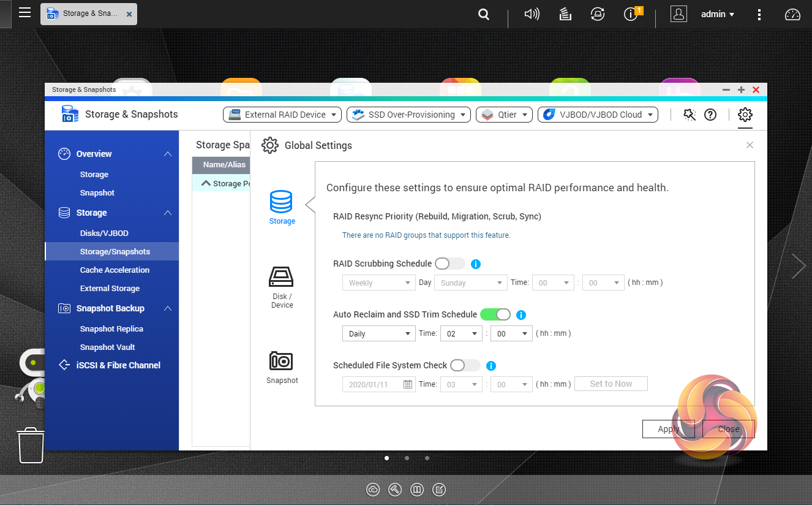Open the Snapshot settings section
The image size is (812, 505).
(x=282, y=367)
